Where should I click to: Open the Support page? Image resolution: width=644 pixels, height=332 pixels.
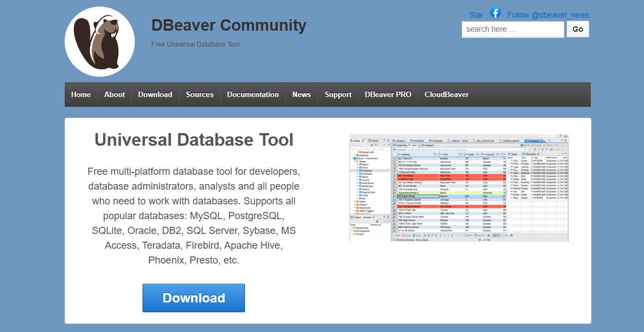pyautogui.click(x=338, y=94)
